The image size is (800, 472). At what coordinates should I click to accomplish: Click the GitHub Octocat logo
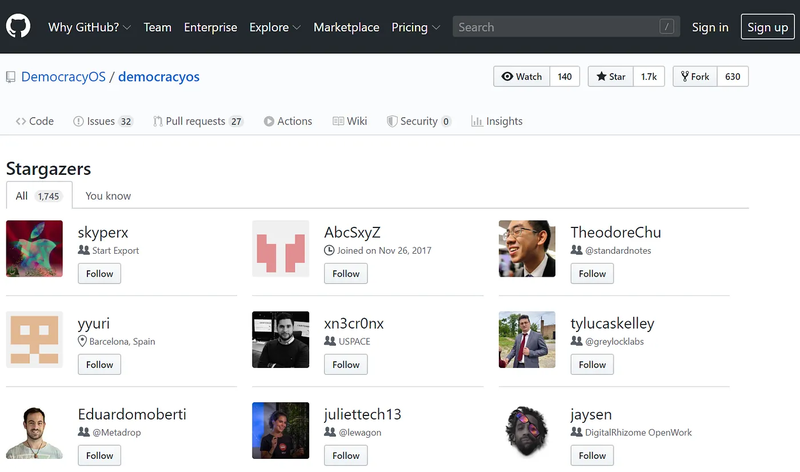[18, 26]
